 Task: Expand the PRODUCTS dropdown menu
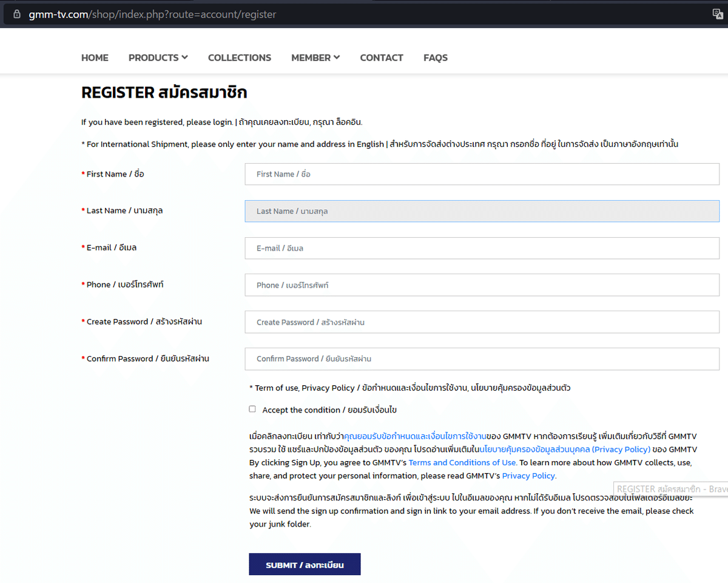[x=158, y=58]
